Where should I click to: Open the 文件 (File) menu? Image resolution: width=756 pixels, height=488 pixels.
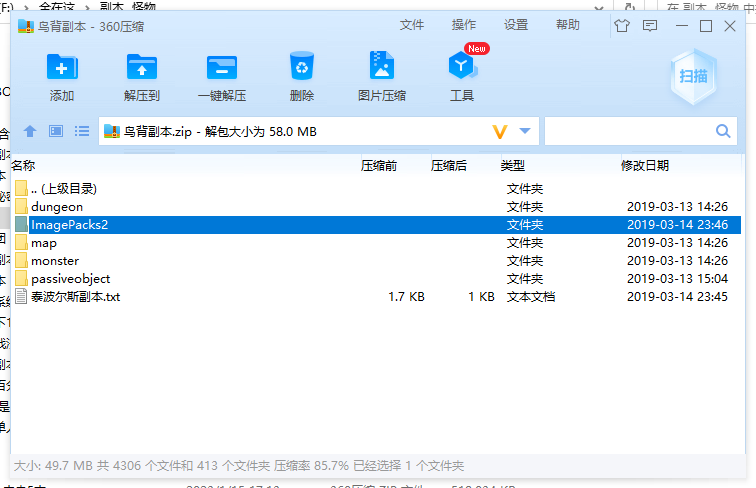412,25
